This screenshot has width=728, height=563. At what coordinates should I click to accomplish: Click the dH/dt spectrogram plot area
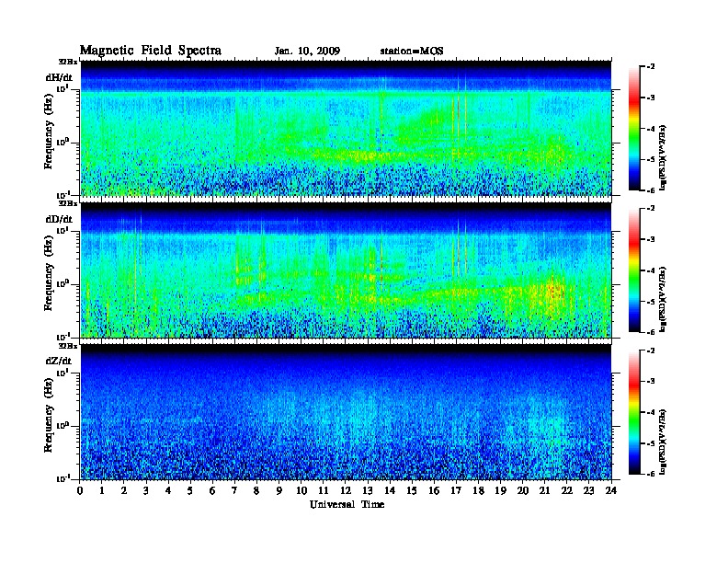346,128
